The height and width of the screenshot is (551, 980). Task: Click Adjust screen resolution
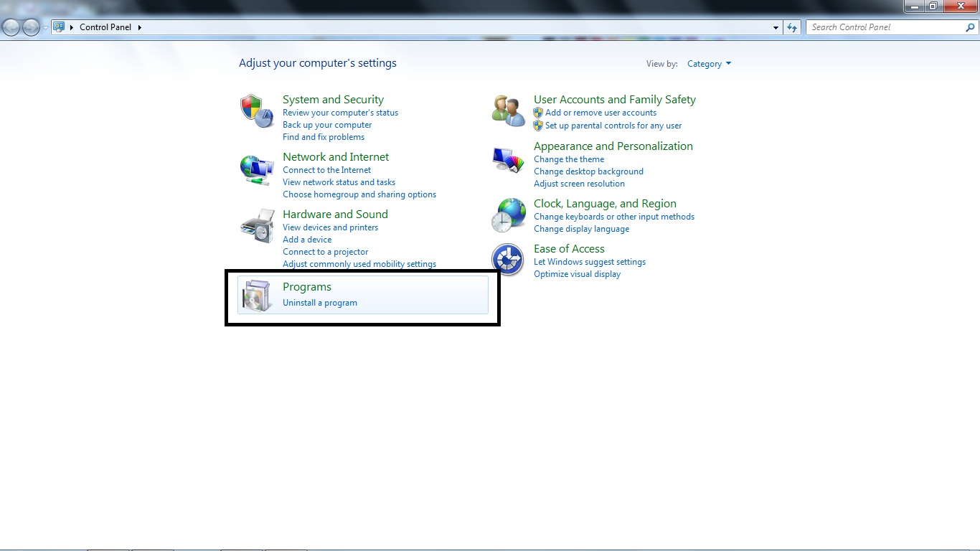579,184
